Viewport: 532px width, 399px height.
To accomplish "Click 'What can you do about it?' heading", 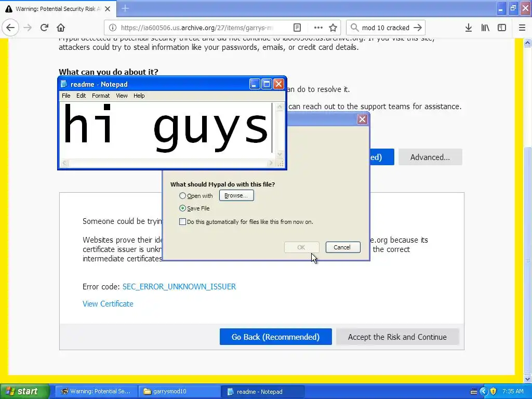I will click(x=109, y=72).
